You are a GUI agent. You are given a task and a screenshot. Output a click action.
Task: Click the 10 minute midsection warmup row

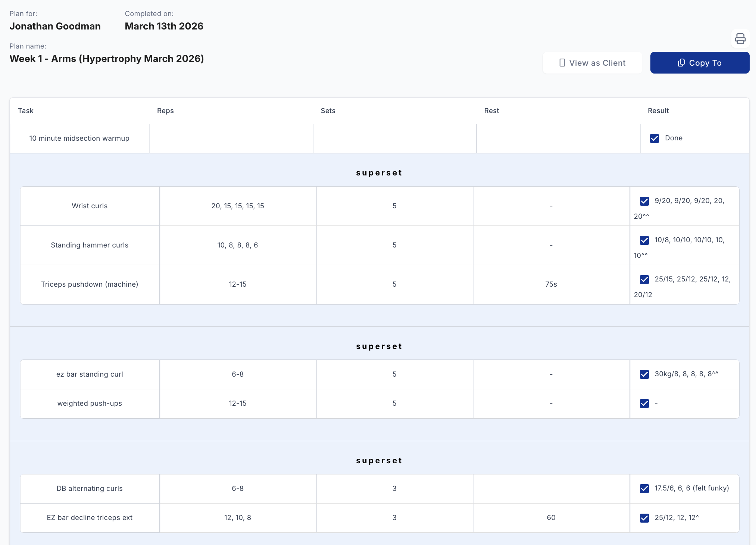coord(79,138)
